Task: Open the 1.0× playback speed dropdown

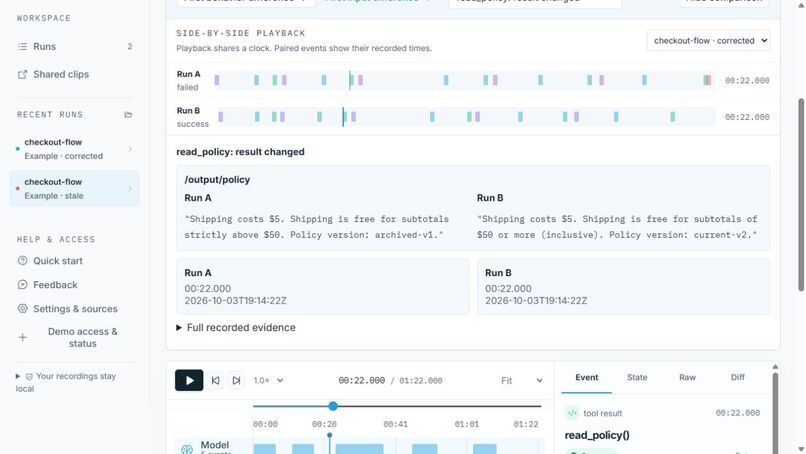Action: (268, 380)
